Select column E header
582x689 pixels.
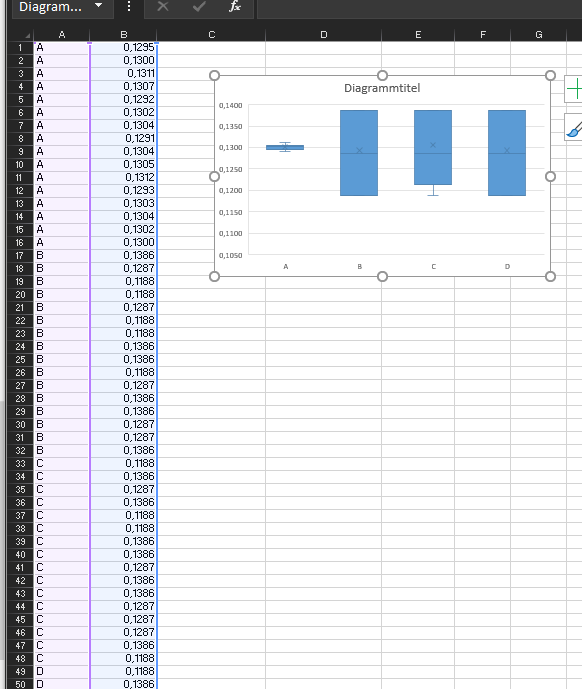click(418, 35)
